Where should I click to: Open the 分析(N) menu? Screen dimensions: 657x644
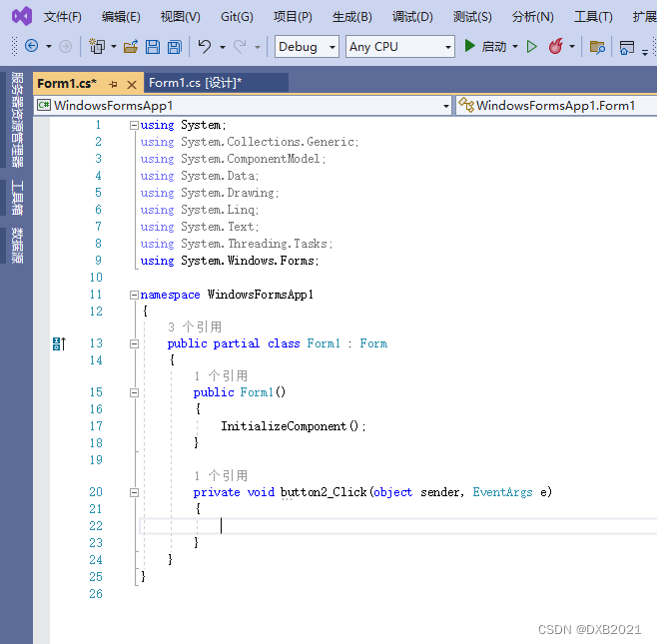(x=532, y=17)
